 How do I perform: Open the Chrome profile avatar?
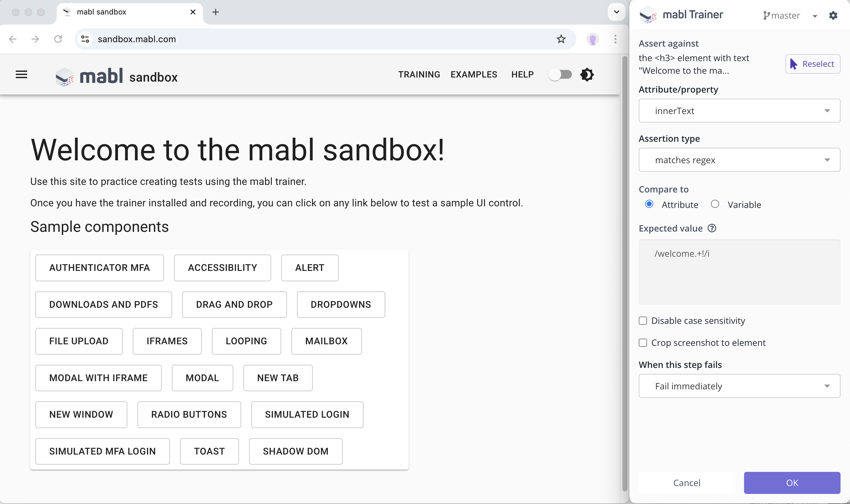[x=592, y=39]
